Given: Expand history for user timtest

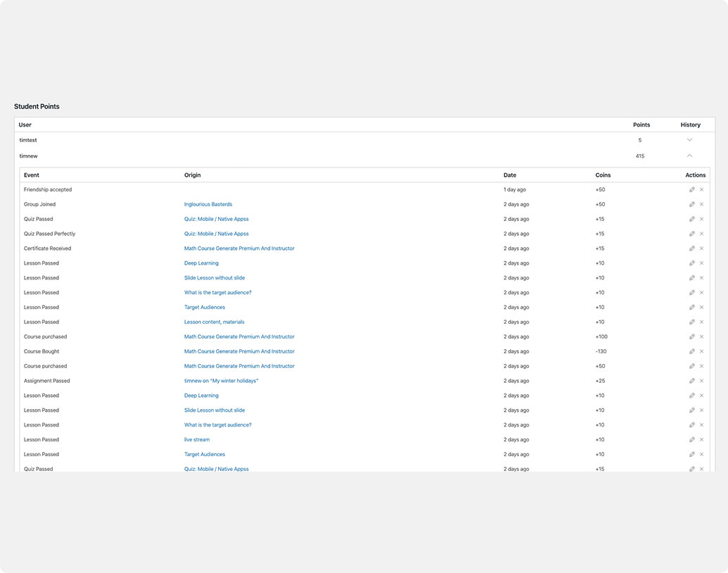Looking at the screenshot, I should [689, 140].
